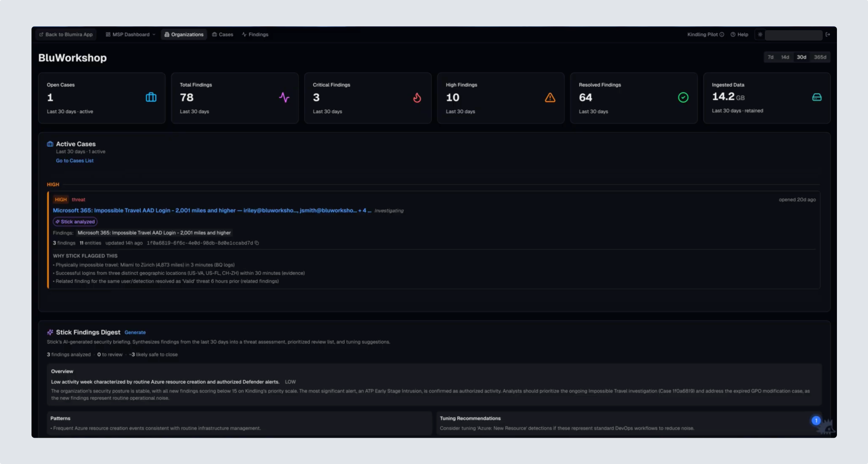The image size is (868, 464).
Task: Click the Patterns heading
Action: click(60, 418)
